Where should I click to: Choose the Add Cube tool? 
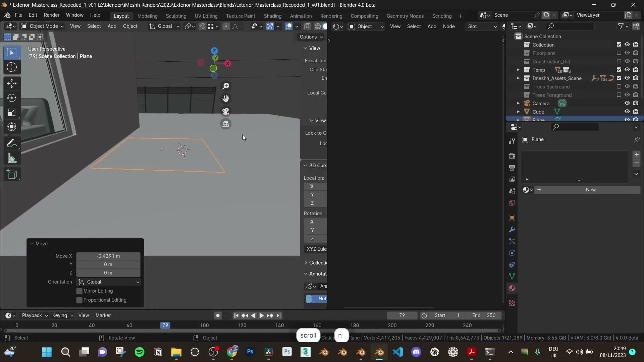(x=12, y=174)
